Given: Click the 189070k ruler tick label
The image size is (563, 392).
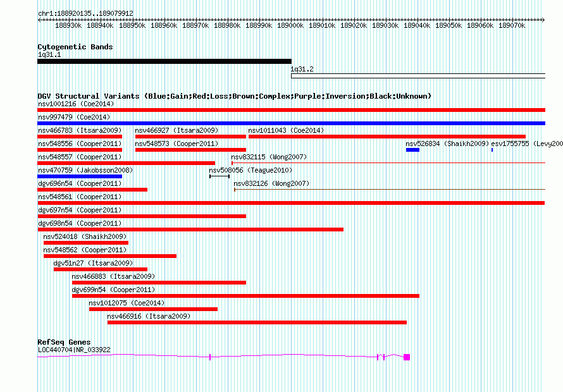Looking at the screenshot, I should 512,25.
